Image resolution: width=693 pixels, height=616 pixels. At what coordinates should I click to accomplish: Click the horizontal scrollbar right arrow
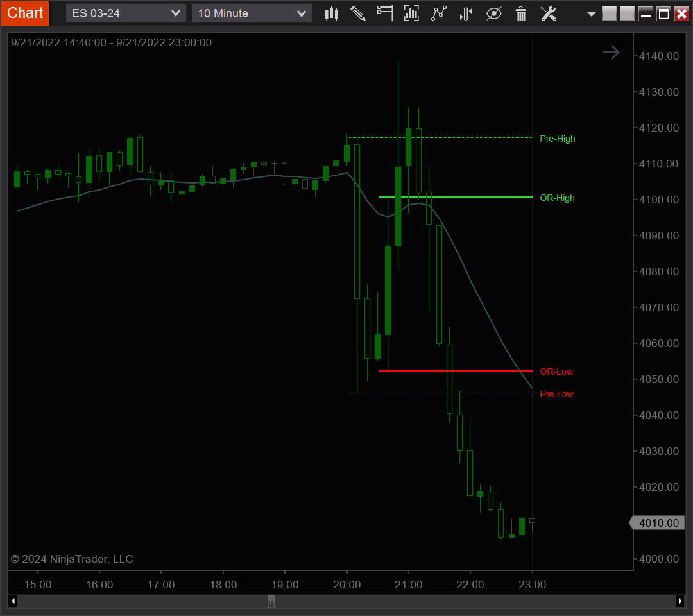[x=680, y=601]
